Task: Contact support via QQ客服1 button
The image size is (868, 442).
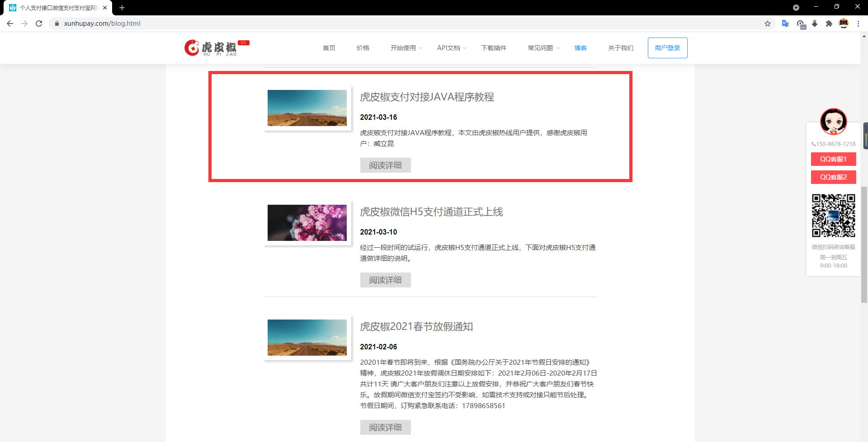Action: (x=833, y=159)
